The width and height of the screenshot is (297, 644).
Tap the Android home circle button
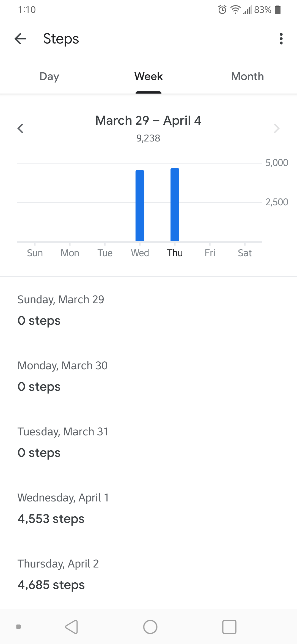tap(150, 627)
